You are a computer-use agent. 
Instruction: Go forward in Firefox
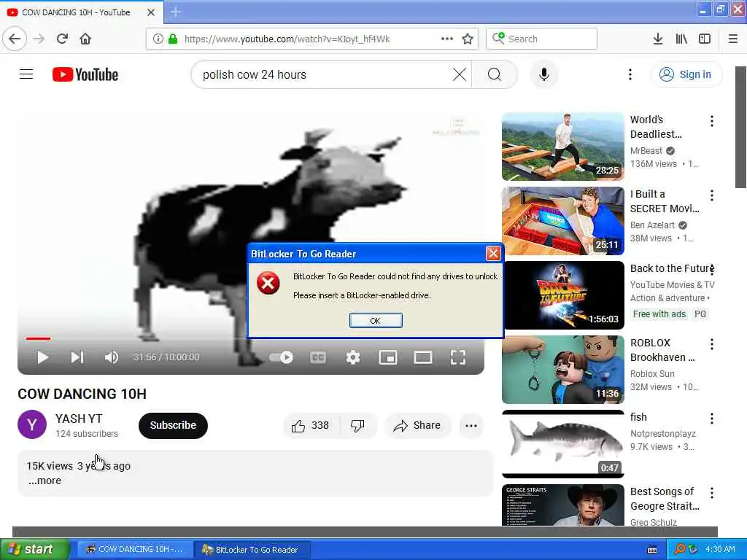(x=39, y=39)
